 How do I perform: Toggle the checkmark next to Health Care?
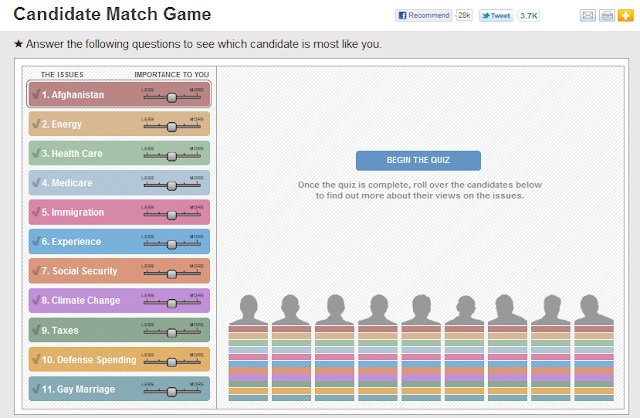tap(35, 154)
